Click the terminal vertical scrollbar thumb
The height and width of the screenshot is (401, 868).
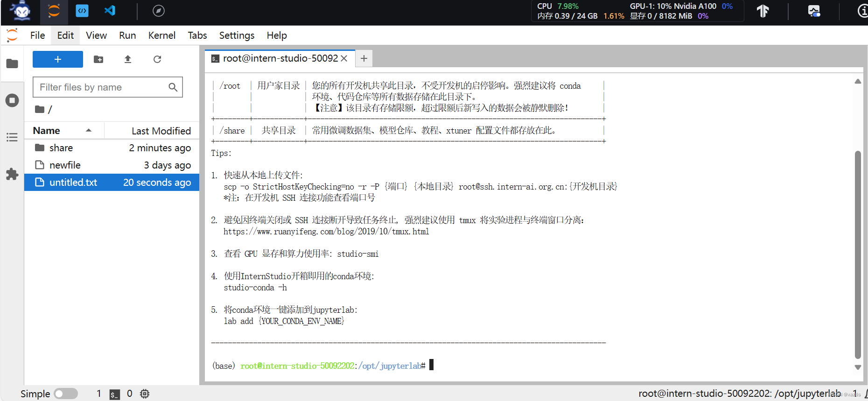point(858,254)
